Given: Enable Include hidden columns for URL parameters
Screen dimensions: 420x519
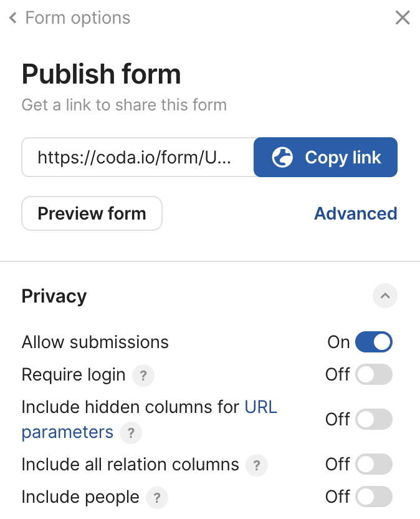Looking at the screenshot, I should click(x=374, y=419).
